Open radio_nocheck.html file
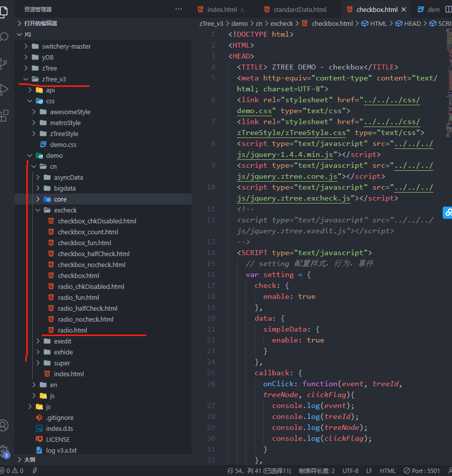Screen dimensions: 452x476 pyautogui.click(x=85, y=319)
